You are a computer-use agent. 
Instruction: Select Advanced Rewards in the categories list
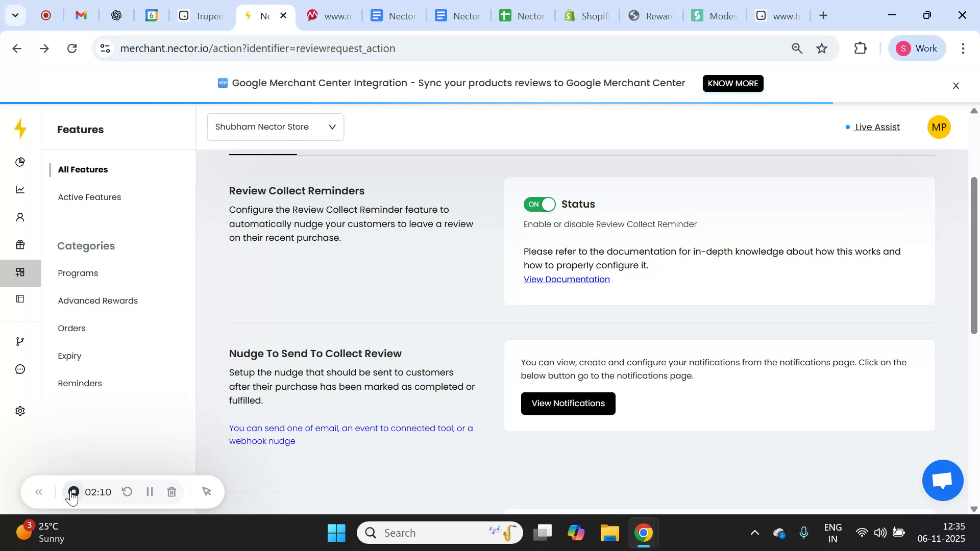pos(97,300)
